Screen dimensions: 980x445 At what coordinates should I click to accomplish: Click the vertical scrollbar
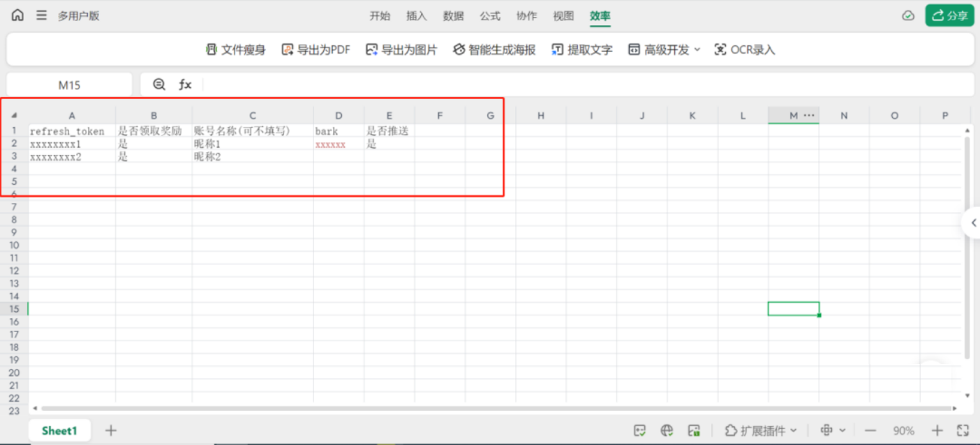coord(967,248)
